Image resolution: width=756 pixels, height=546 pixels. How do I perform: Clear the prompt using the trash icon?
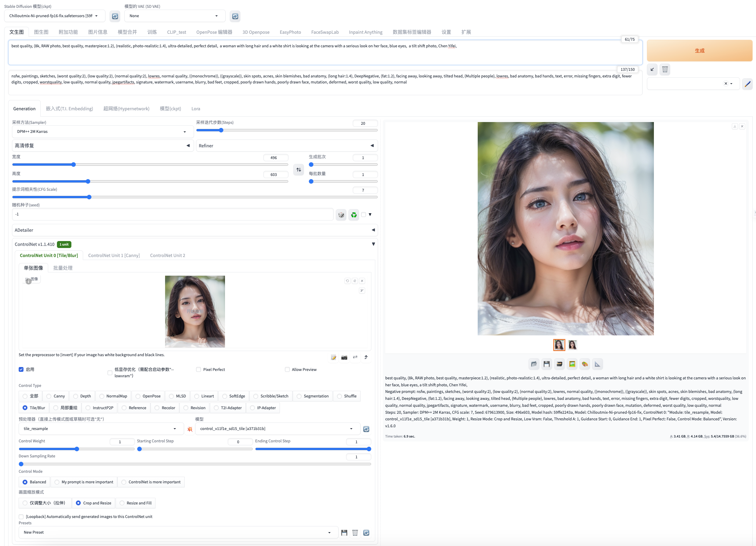[665, 69]
